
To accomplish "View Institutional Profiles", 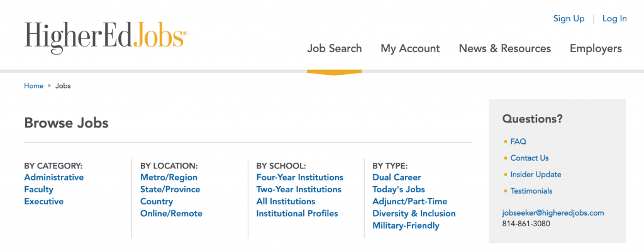I will click(297, 214).
